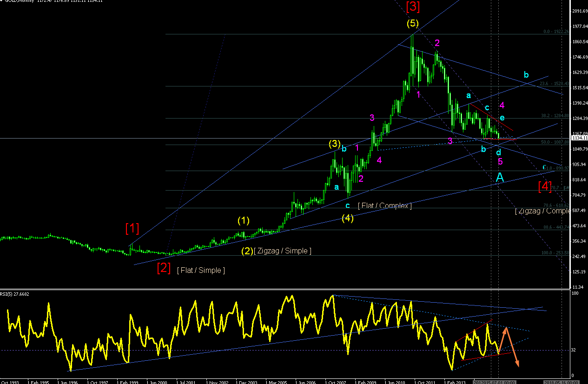Select the 88.6 - 443.74 Fibonacci level label
This screenshot has width=588, height=384.
[556, 227]
